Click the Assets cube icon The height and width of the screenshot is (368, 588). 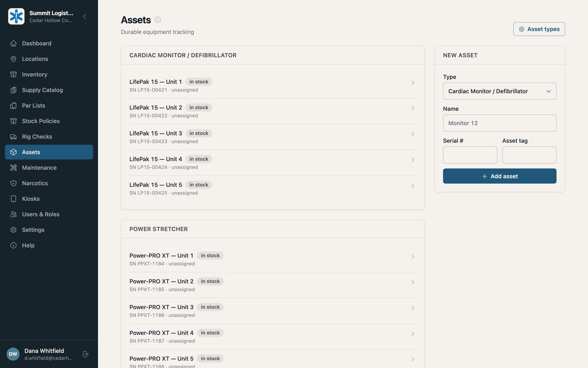(x=13, y=152)
